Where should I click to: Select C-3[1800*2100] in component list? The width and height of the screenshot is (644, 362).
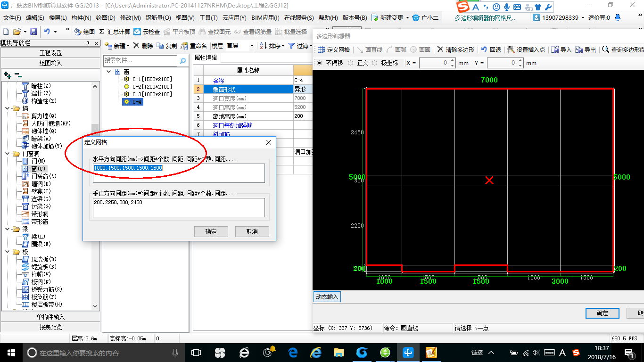point(152,94)
